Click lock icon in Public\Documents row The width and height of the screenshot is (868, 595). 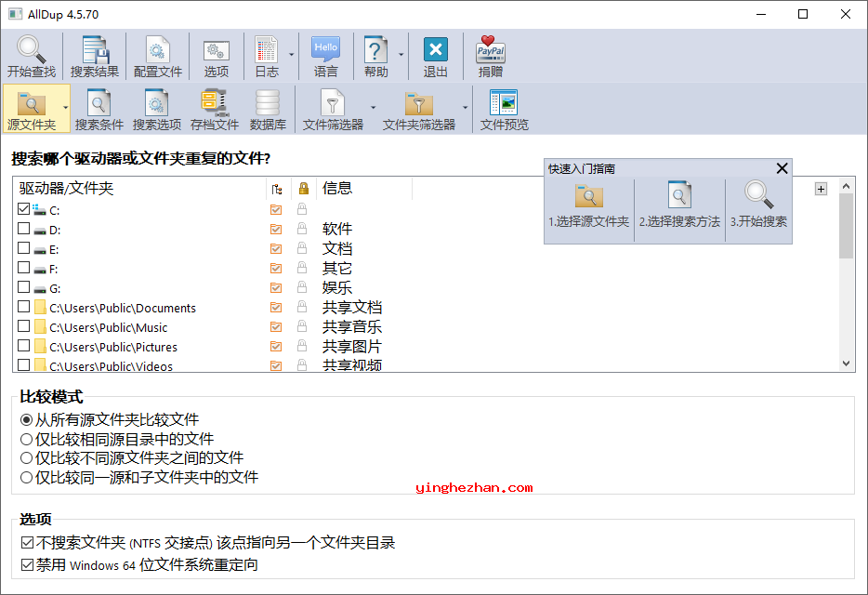(x=302, y=307)
